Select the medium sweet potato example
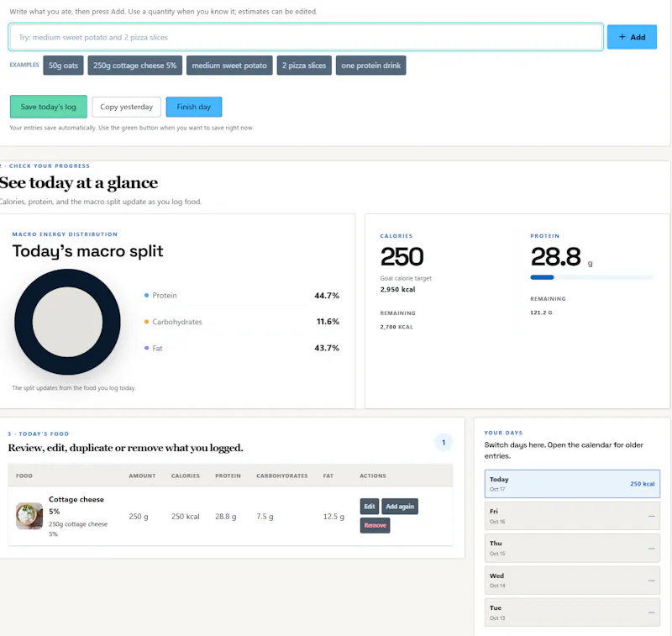The height and width of the screenshot is (636, 672). click(x=229, y=66)
